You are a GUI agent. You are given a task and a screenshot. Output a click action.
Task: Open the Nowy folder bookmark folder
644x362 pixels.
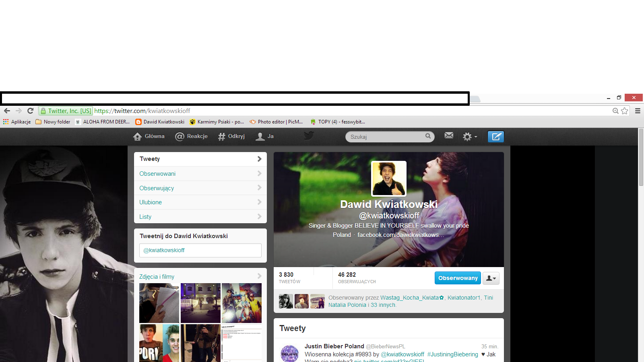[53, 122]
